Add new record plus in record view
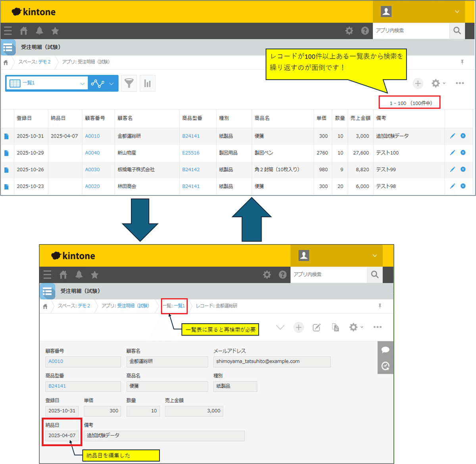Viewport: 476px width, 464px height. point(299,327)
